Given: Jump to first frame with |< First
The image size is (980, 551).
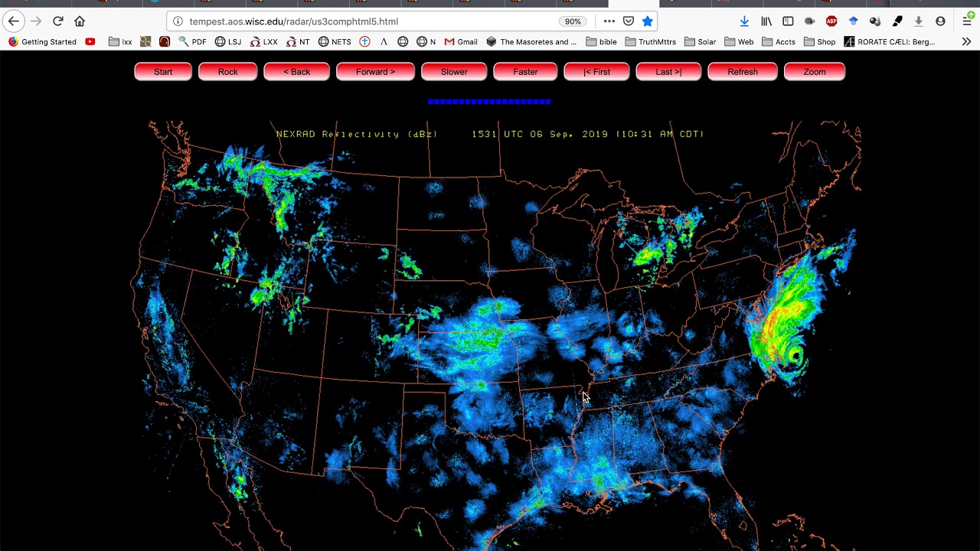Looking at the screenshot, I should tap(596, 72).
